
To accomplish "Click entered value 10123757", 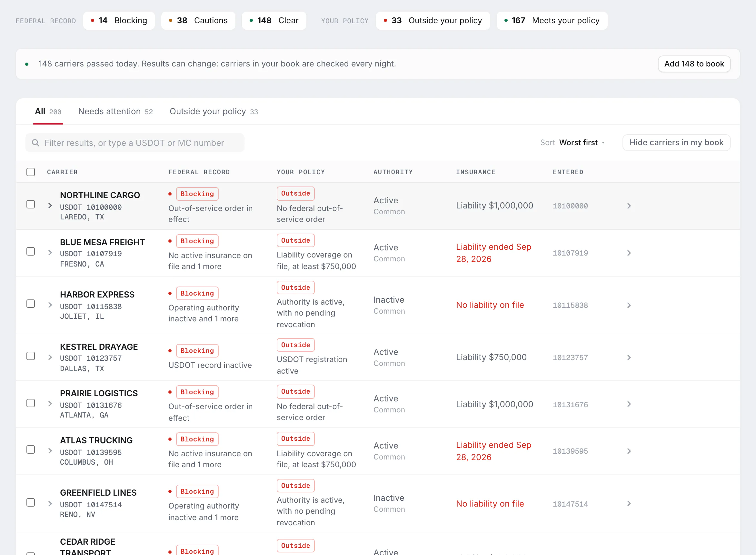I will 570,358.
